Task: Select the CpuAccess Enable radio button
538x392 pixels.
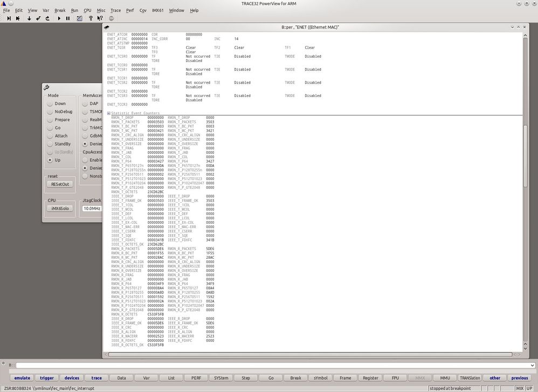Action: pyautogui.click(x=85, y=160)
